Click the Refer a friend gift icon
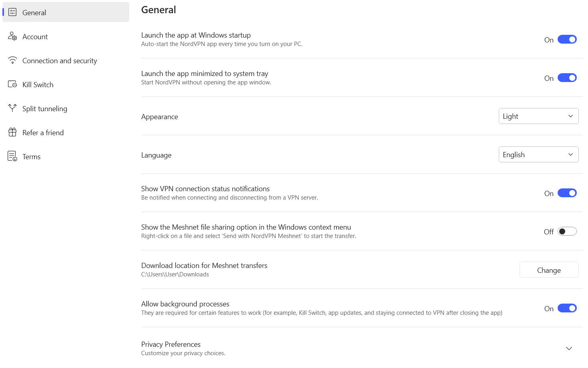This screenshot has height=368, width=588. (x=12, y=132)
